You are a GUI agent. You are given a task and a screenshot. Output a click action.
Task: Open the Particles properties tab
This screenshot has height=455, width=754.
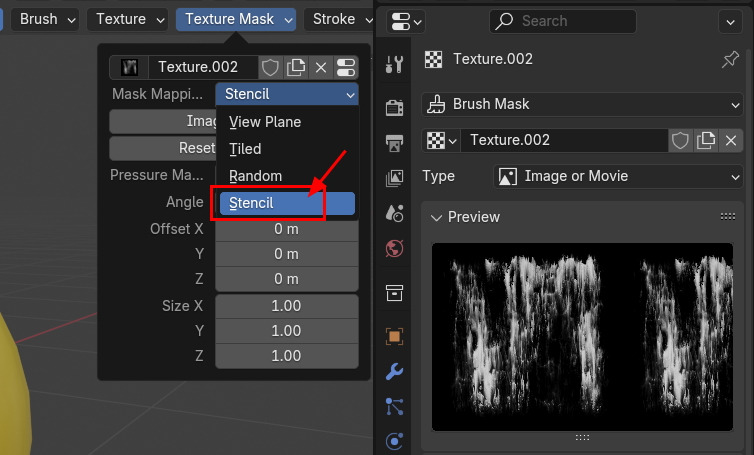(x=394, y=407)
